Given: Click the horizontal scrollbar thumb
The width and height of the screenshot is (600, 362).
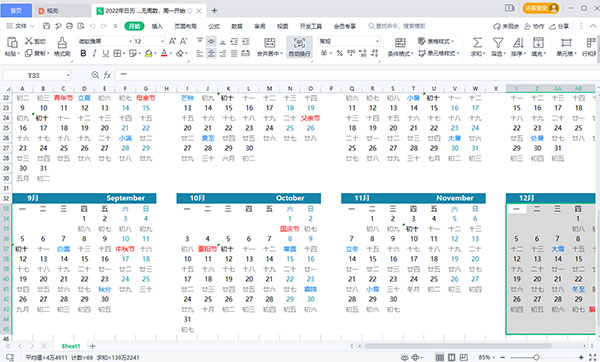Looking at the screenshot, I should (458, 346).
